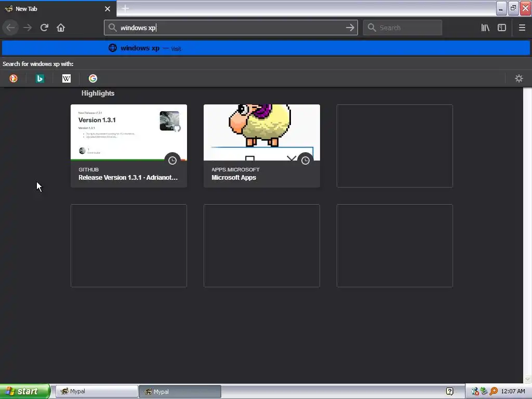Screen dimensions: 532x399
Task: Open the Home page
Action: [x=61, y=28]
